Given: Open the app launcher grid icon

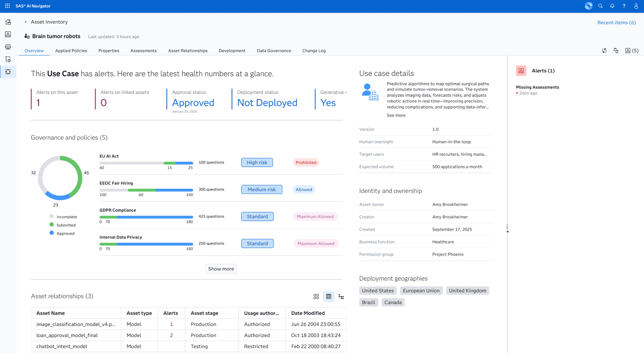Looking at the screenshot, I should pyautogui.click(x=7, y=6).
